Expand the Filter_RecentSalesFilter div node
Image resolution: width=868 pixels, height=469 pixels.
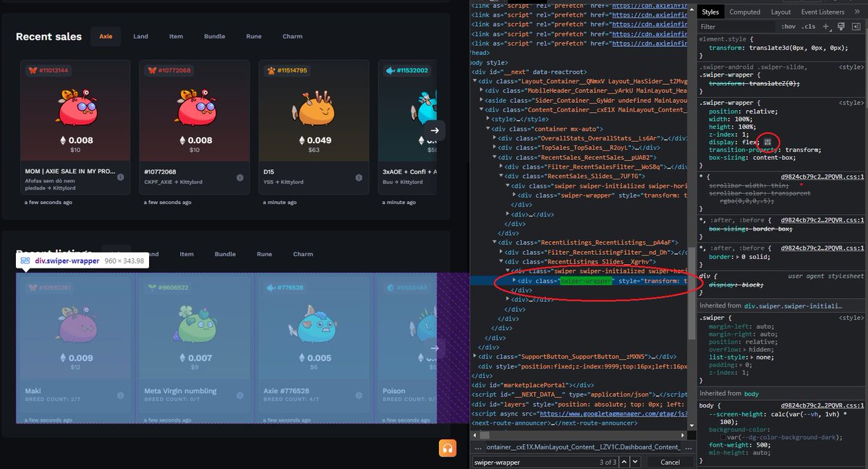501,166
